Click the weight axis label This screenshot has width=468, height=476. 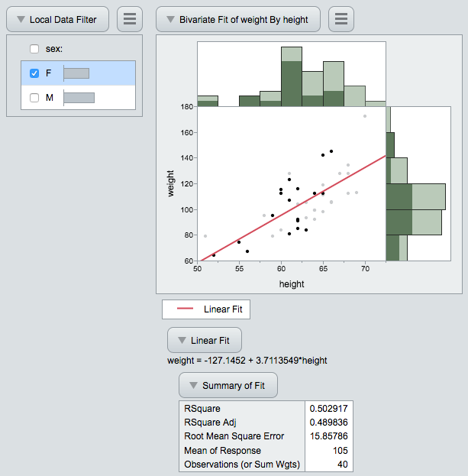[x=172, y=183]
